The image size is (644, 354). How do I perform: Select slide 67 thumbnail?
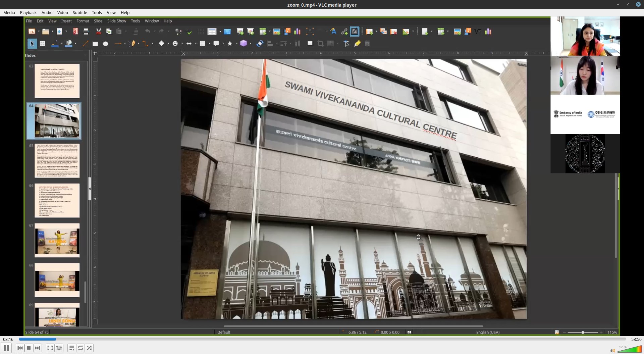57,240
